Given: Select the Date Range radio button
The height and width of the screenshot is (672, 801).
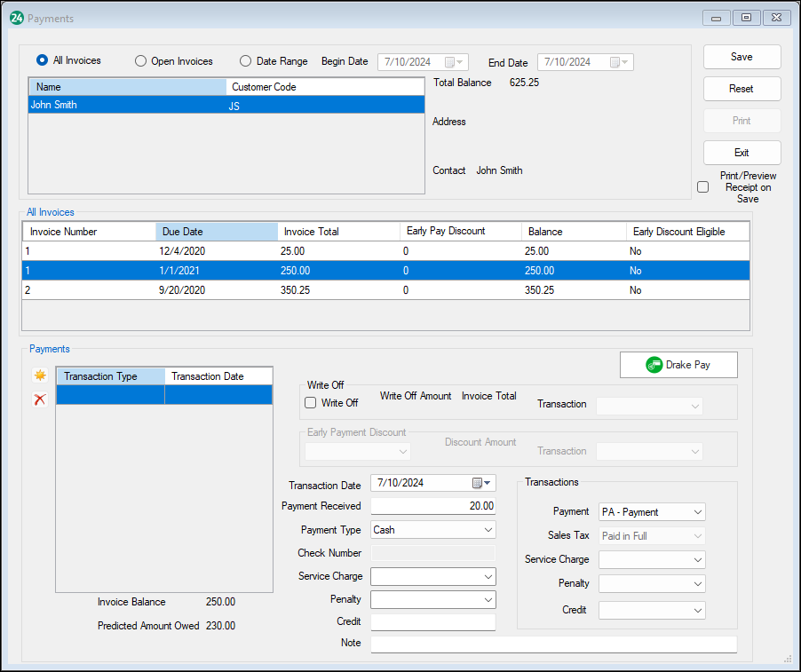Looking at the screenshot, I should coord(244,60).
